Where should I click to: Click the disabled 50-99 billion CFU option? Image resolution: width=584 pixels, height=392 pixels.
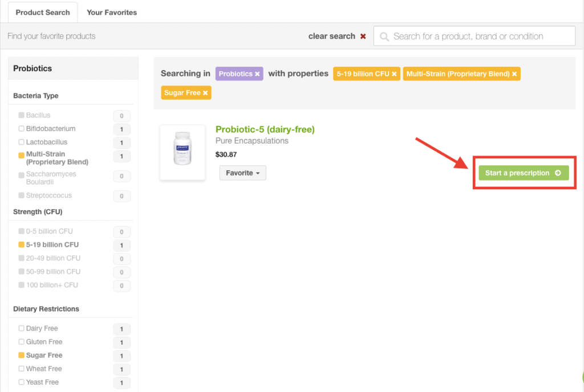(50, 272)
